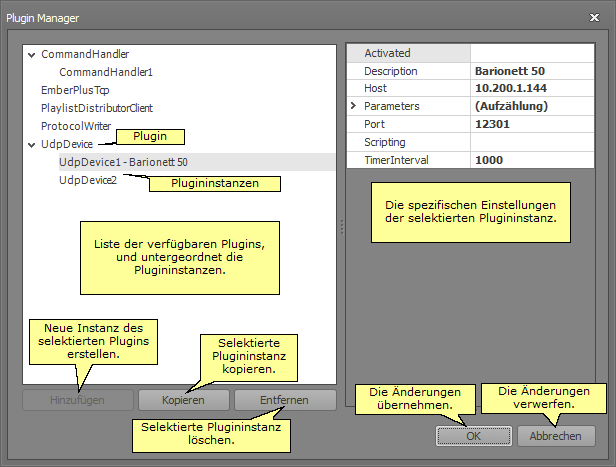Click Entfernen to delete the instance
The height and width of the screenshot is (467, 616).
[x=285, y=400]
